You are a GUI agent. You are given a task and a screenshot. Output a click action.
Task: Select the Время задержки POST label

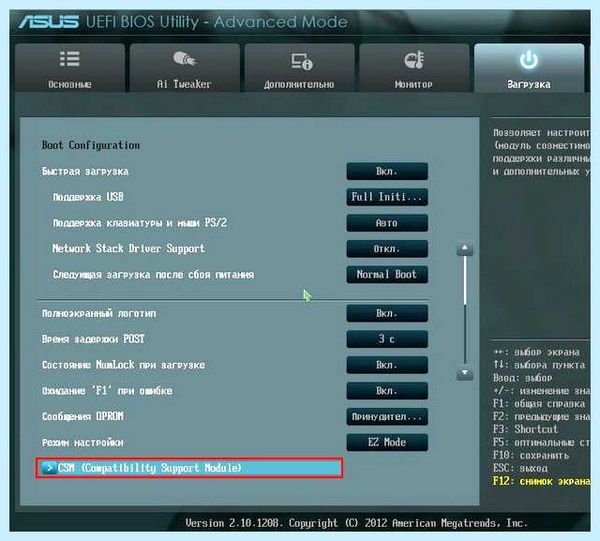[x=93, y=339]
